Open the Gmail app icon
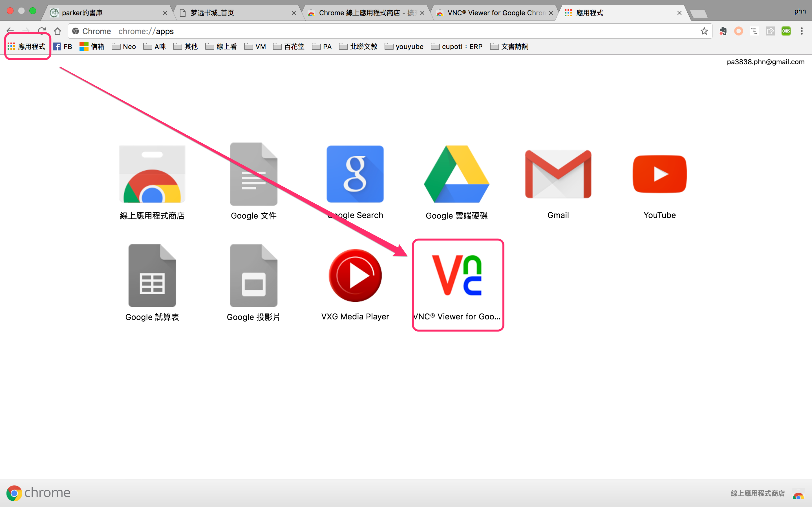Viewport: 812px width, 507px height. point(558,174)
